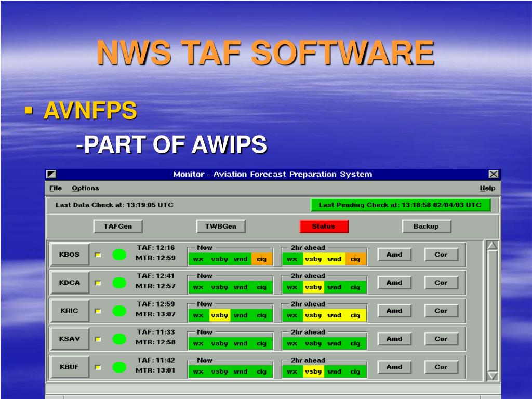Click 'MTR: 13:07' time for KRIC
This screenshot has height=399, width=532.
155,314
